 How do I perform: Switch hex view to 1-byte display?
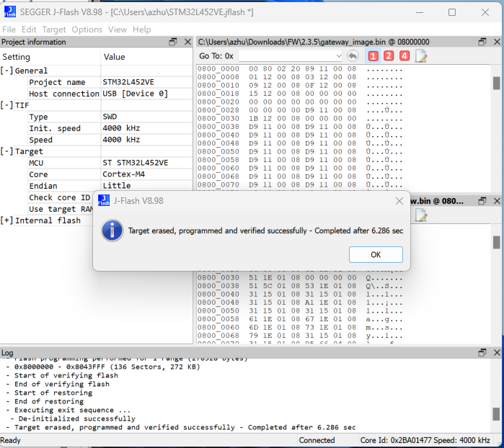pos(373,56)
